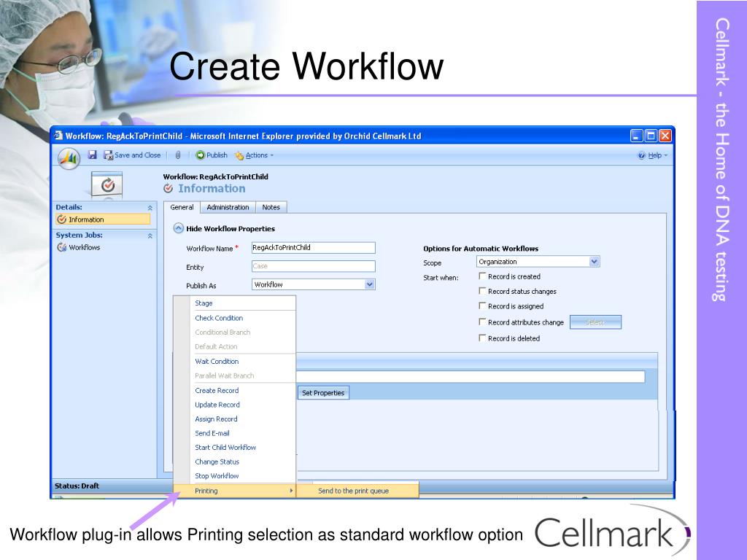
Task: Click the Information heading check icon
Action: [x=169, y=189]
